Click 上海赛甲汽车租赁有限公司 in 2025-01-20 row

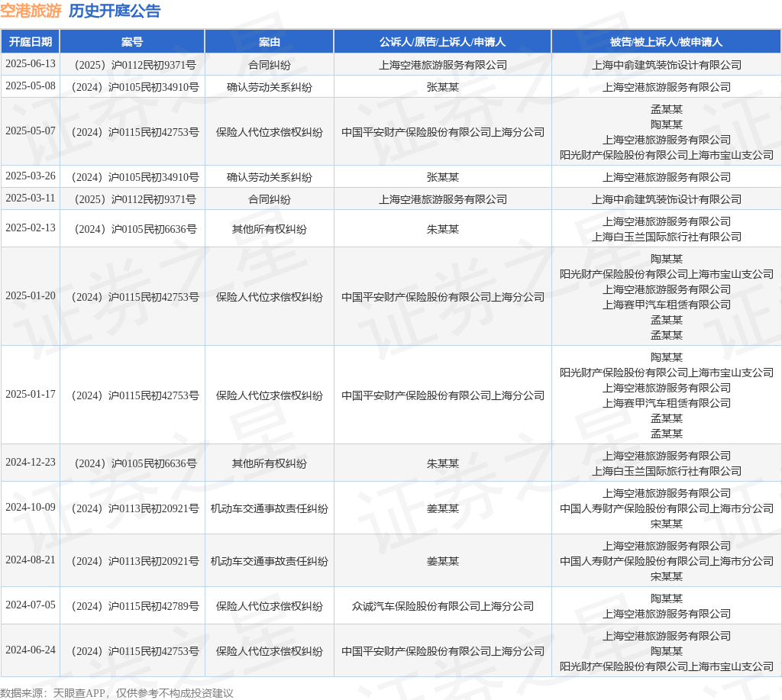coord(667,305)
